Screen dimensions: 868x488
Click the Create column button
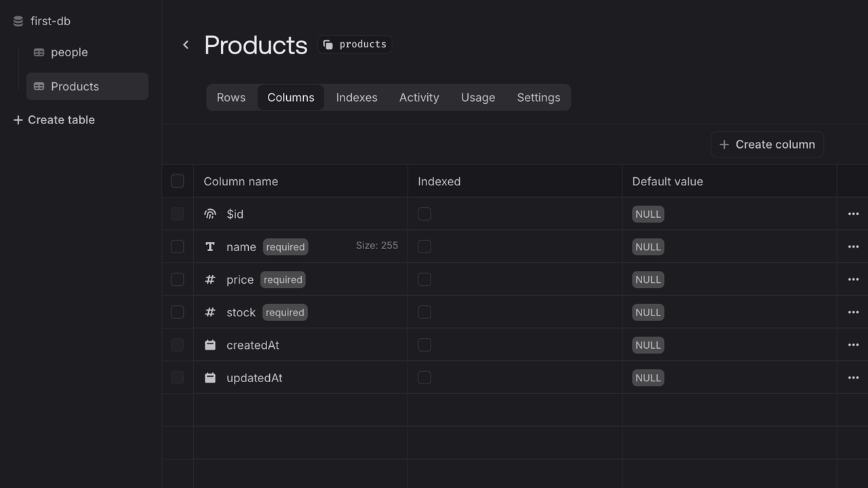(767, 145)
